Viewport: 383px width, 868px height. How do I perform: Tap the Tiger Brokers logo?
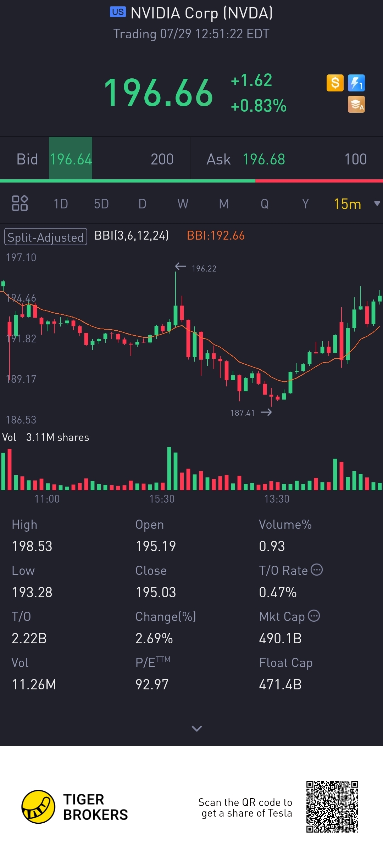(39, 807)
